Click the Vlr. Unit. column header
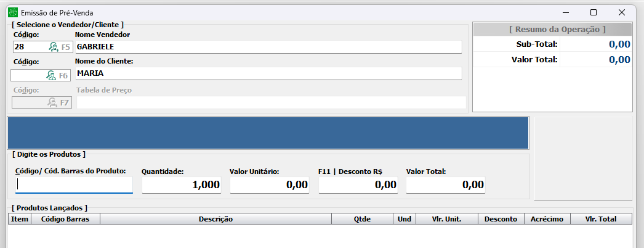Screen dimensions: 644x248 point(446,219)
